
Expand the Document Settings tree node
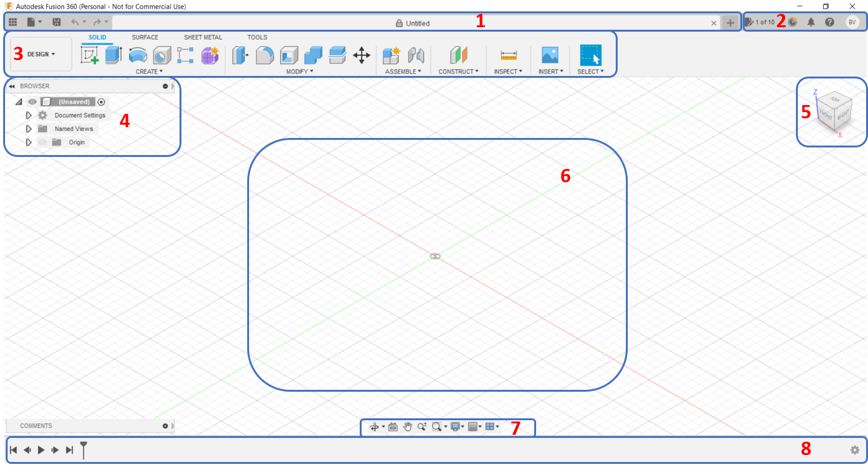(x=28, y=115)
